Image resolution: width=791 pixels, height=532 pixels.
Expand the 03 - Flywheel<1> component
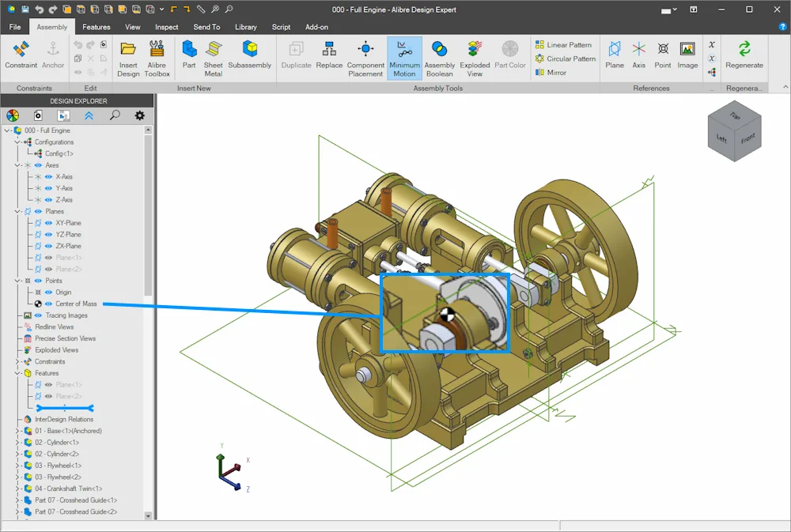click(17, 466)
